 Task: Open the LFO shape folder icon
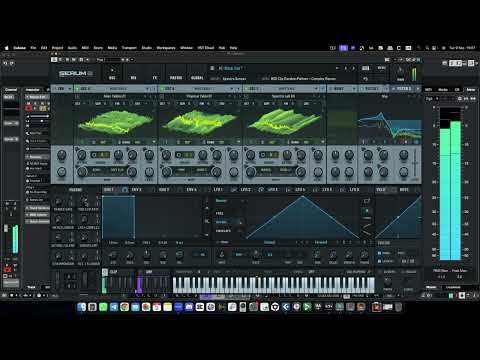coord(366,201)
